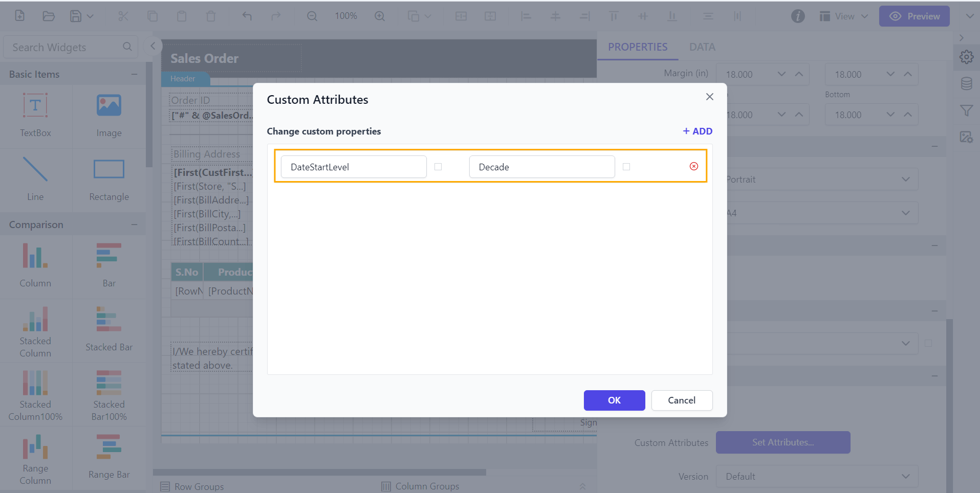Click the Undo icon in the toolbar

(247, 16)
